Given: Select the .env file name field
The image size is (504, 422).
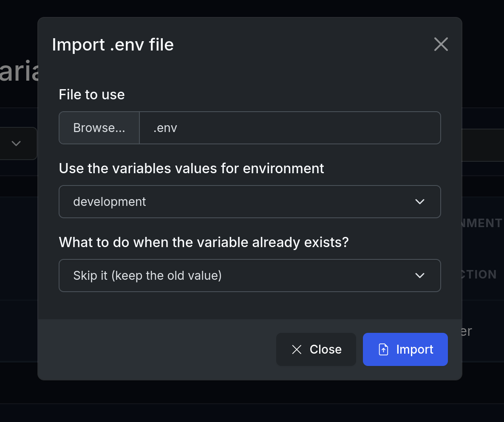Looking at the screenshot, I should coord(290,127).
